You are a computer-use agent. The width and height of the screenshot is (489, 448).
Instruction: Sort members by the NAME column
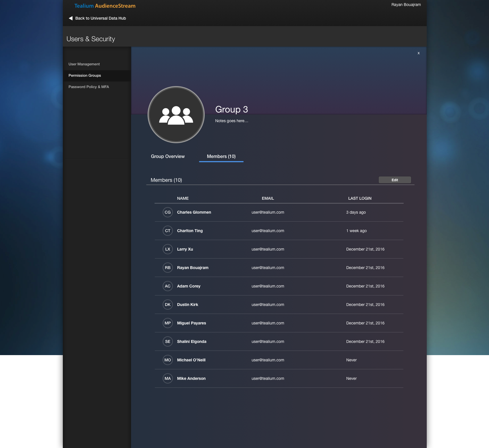click(183, 198)
